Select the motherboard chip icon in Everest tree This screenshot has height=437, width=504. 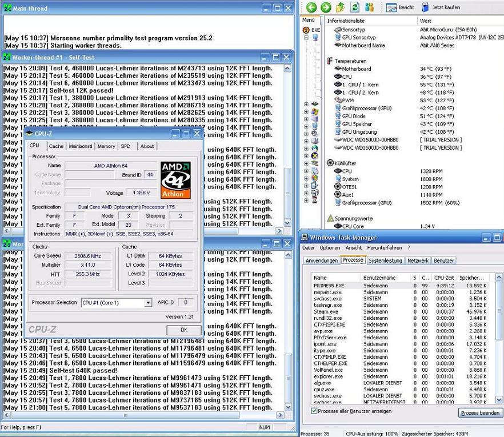coord(315,104)
